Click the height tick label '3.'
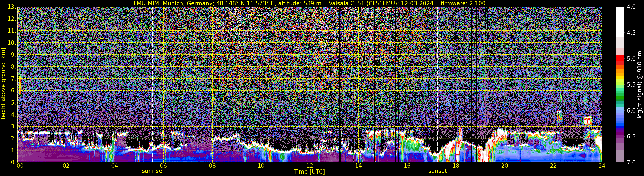The image size is (644, 176). tap(13, 126)
